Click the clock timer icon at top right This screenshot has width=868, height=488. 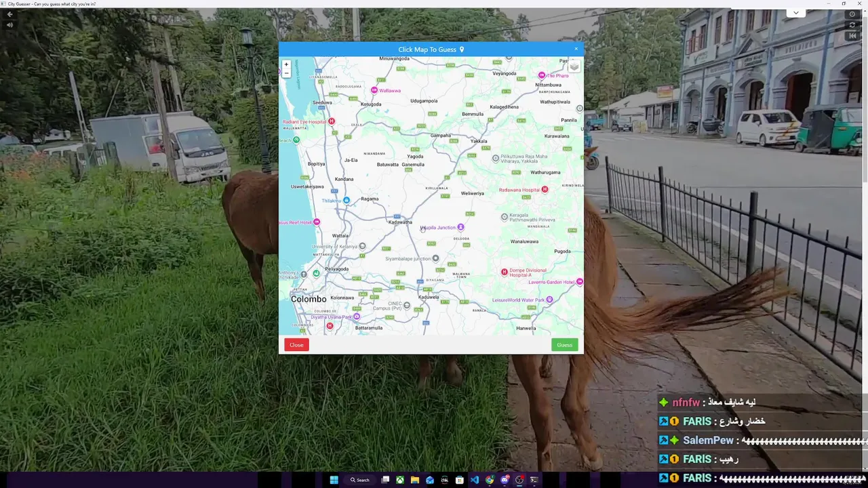click(853, 14)
